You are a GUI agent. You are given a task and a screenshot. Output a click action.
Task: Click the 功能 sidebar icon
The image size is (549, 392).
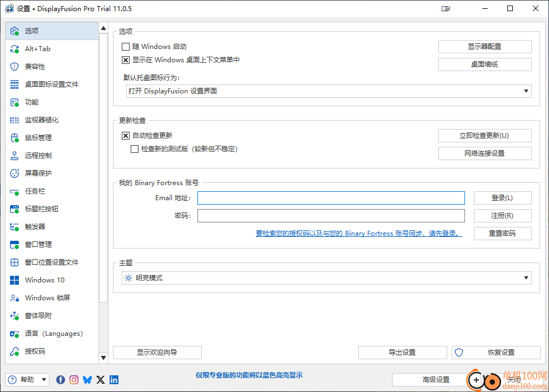(14, 102)
